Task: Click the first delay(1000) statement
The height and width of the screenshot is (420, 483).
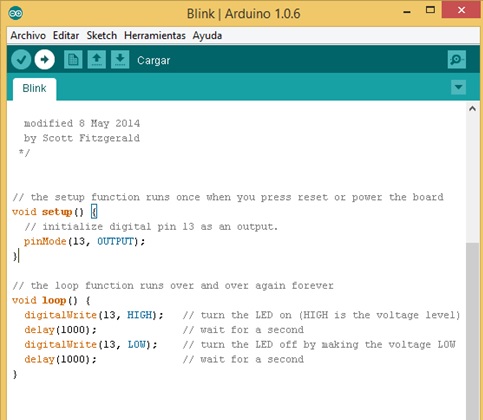Action: pyautogui.click(x=60, y=330)
